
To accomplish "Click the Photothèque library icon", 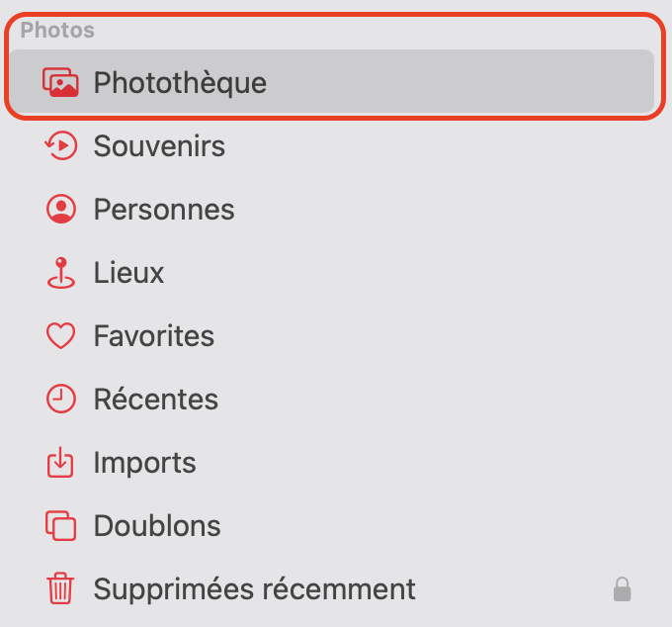I will click(x=60, y=83).
